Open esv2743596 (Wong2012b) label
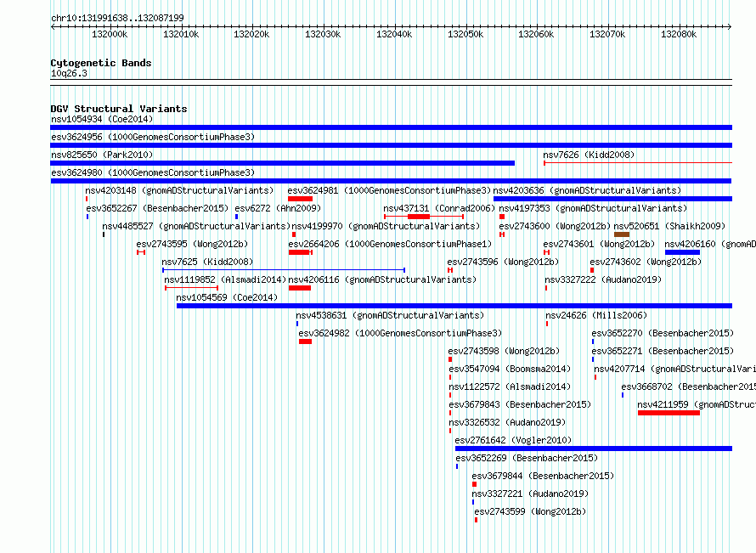 pos(503,262)
